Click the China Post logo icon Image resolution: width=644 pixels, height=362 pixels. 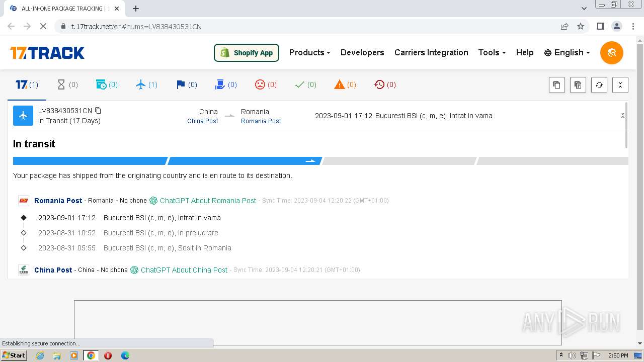coord(24,270)
